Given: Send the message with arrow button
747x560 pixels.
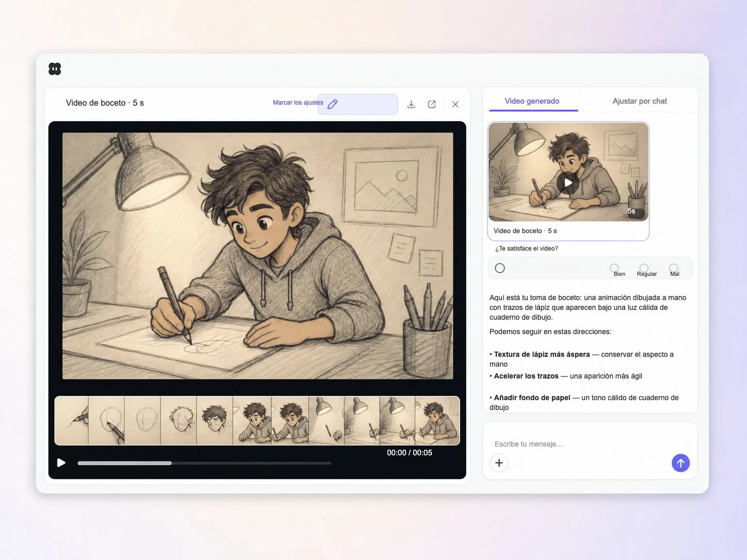Looking at the screenshot, I should pyautogui.click(x=680, y=463).
